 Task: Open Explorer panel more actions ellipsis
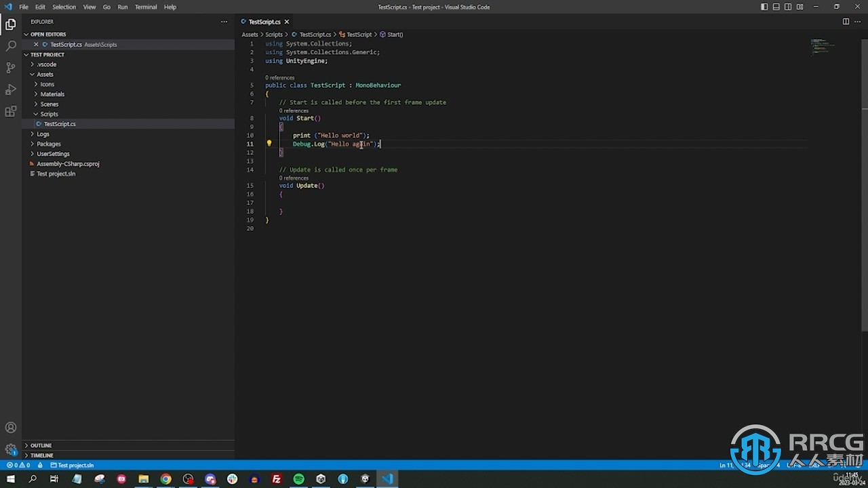(x=224, y=22)
